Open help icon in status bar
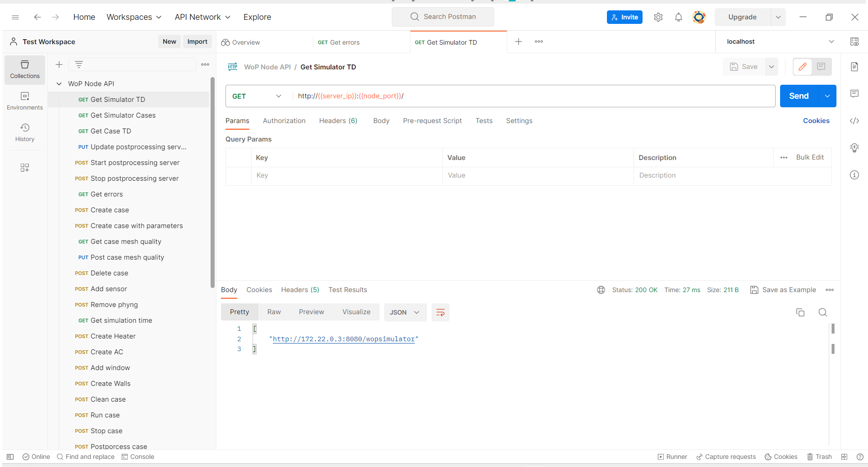The image size is (868, 467). tap(860, 457)
